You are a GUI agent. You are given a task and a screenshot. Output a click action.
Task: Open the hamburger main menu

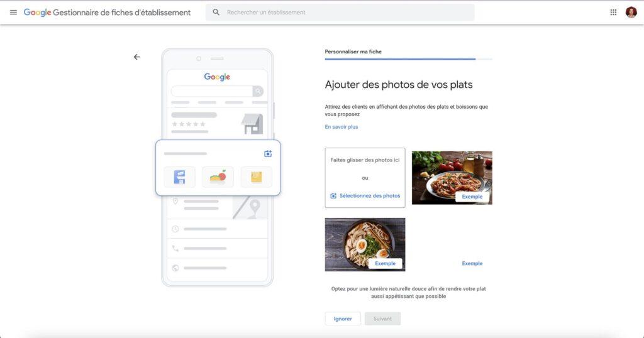tap(13, 13)
